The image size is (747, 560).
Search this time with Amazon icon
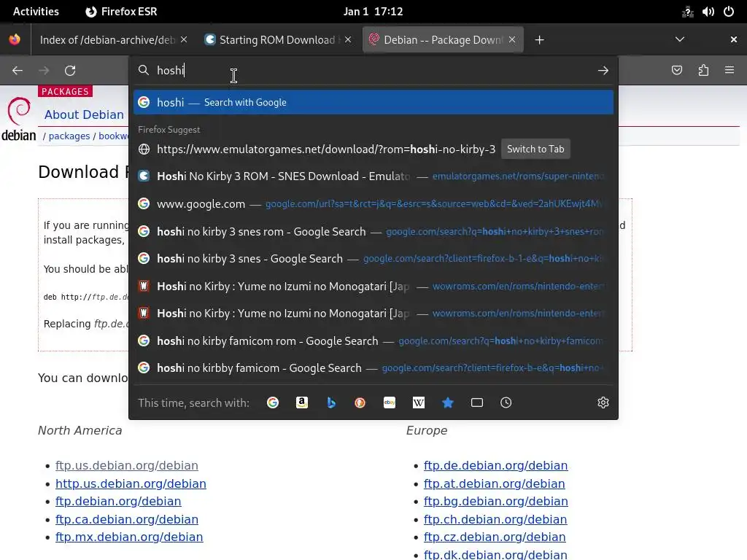click(x=302, y=402)
